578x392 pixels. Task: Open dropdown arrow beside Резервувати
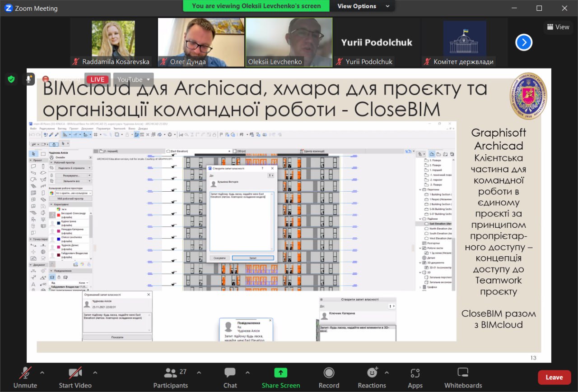pyautogui.click(x=89, y=175)
